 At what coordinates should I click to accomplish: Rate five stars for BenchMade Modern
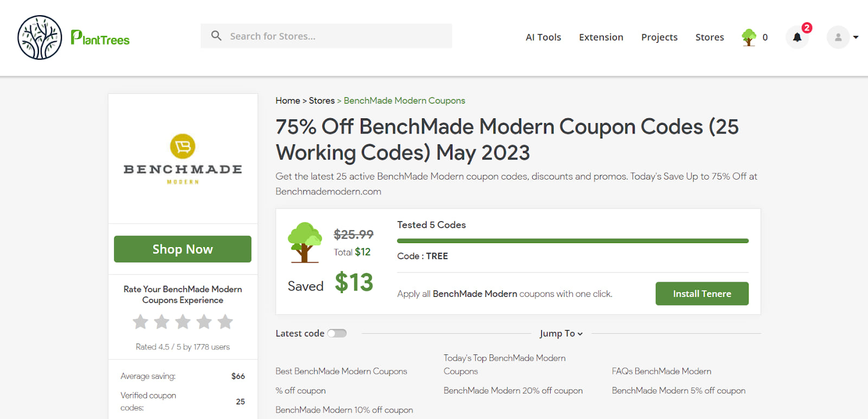point(225,322)
